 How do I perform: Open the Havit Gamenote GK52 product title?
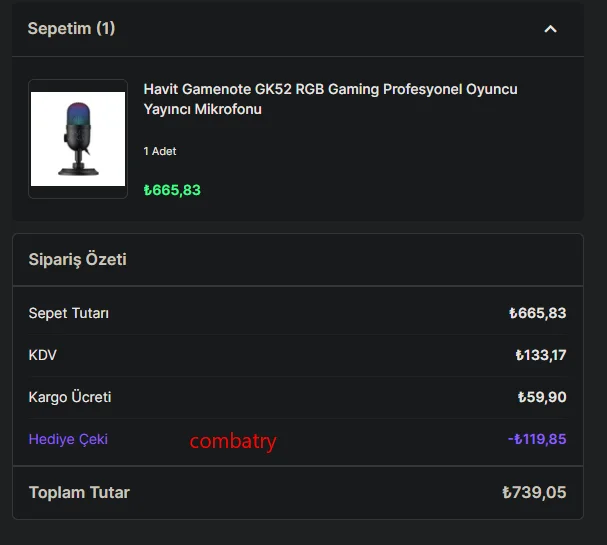click(x=330, y=90)
